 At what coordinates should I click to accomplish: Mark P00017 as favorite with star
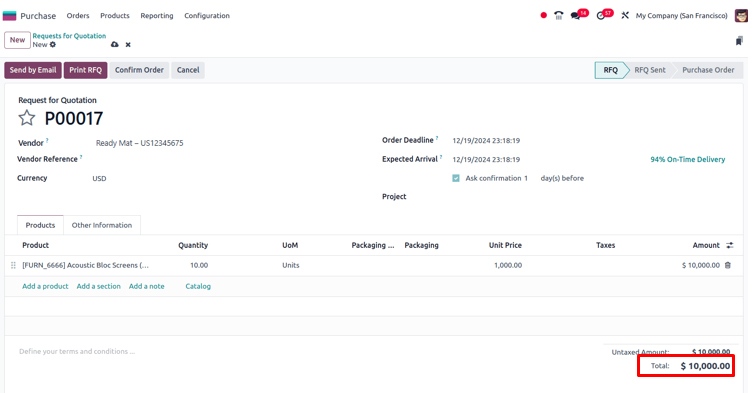27,118
